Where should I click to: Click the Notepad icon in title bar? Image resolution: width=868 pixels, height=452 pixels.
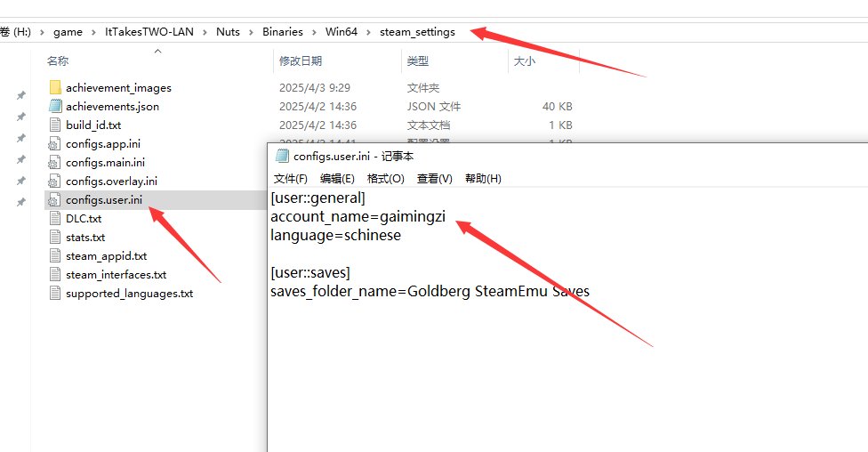[x=283, y=157]
